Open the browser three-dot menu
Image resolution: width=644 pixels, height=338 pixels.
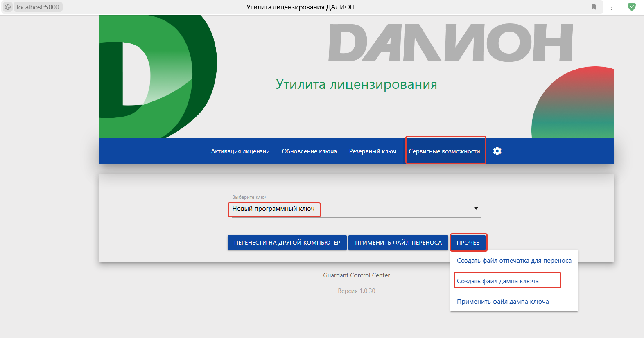[612, 7]
